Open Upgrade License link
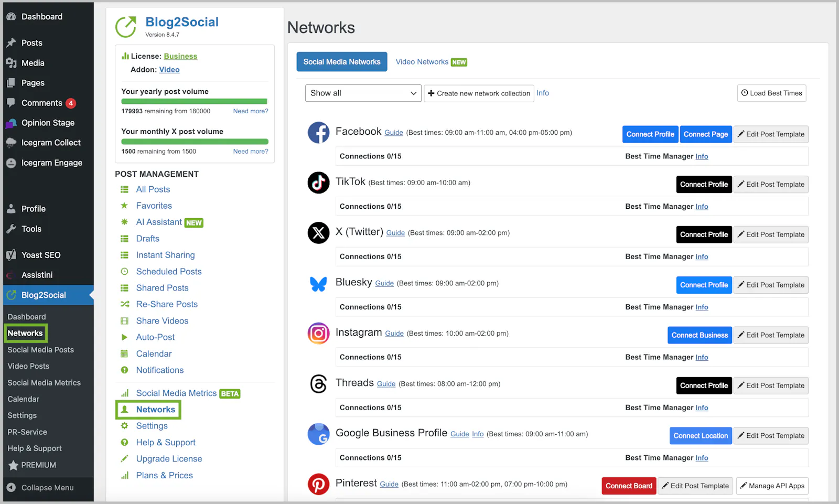The image size is (839, 504). (x=169, y=459)
